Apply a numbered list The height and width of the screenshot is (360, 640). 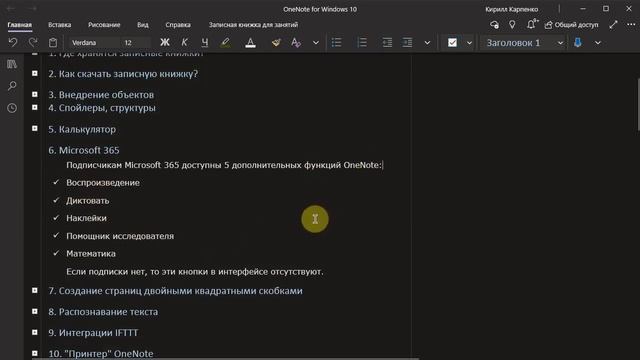pos(362,42)
